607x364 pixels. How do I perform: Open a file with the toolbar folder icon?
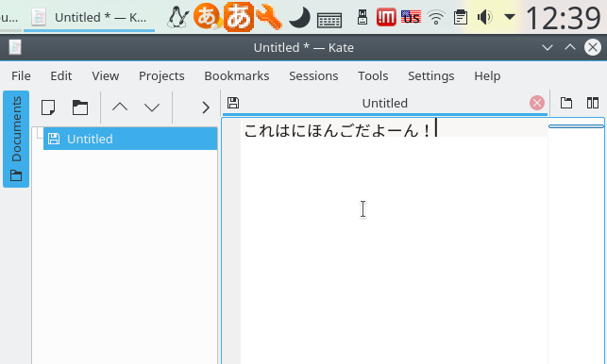coord(80,108)
